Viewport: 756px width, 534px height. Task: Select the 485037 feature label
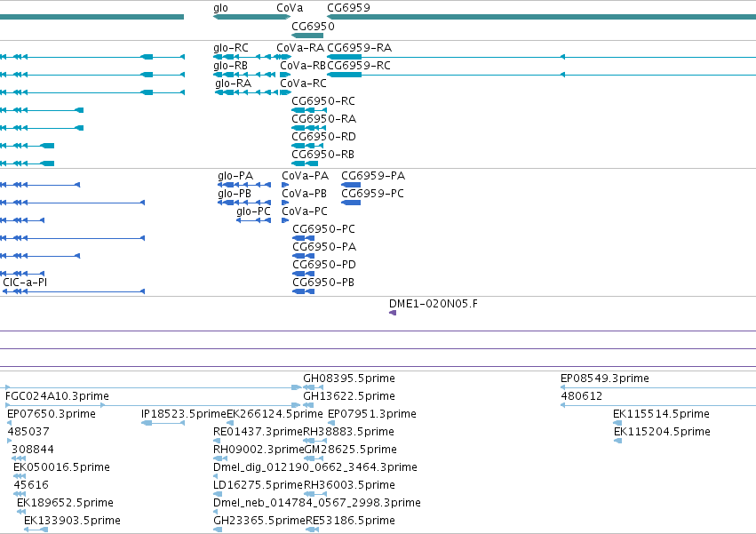tap(28, 432)
